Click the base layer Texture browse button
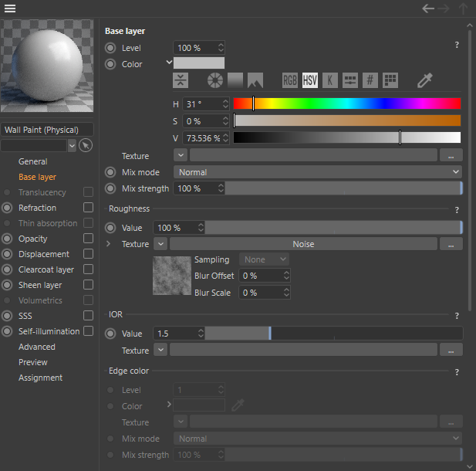This screenshot has height=471, width=476. pos(451,156)
